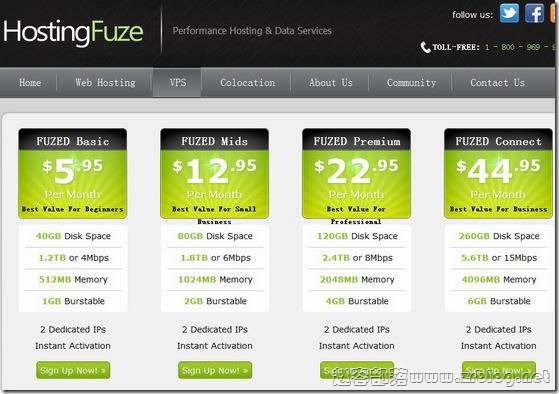Viewport: 559px width, 394px height.
Task: Open the Colocation menu item
Action: coord(247,83)
